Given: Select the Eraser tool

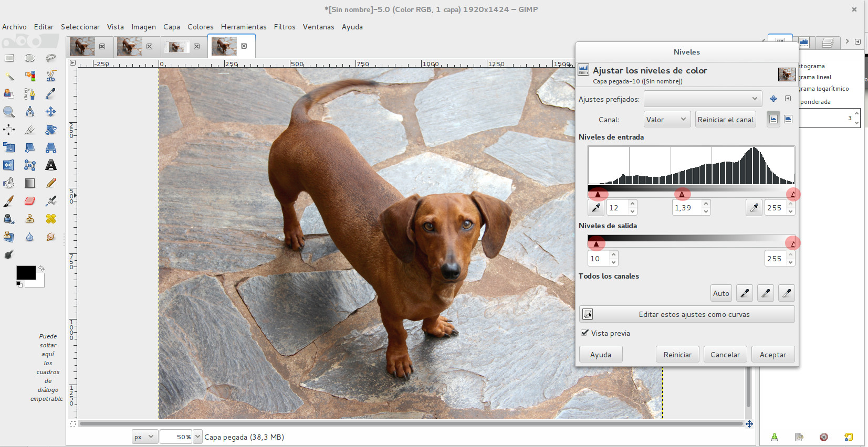Looking at the screenshot, I should tap(30, 201).
